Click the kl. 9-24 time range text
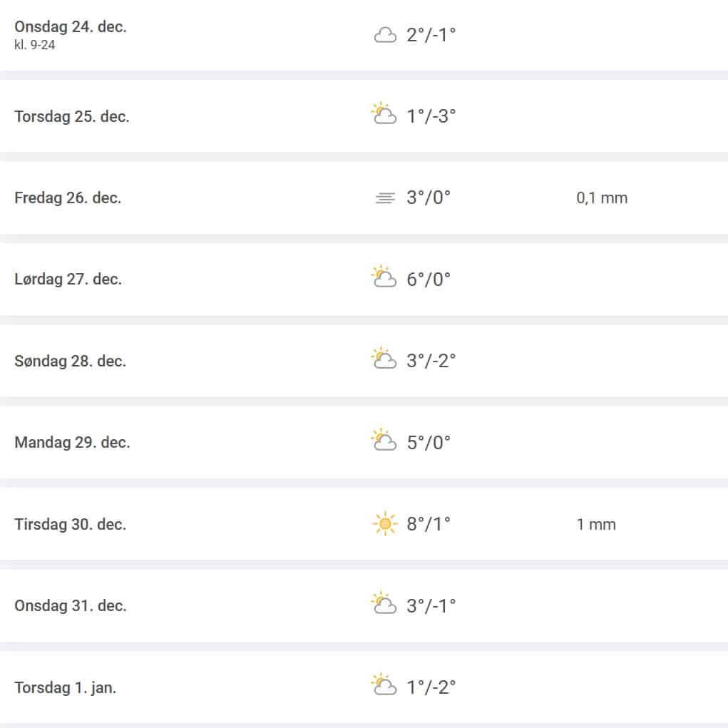 (35, 45)
